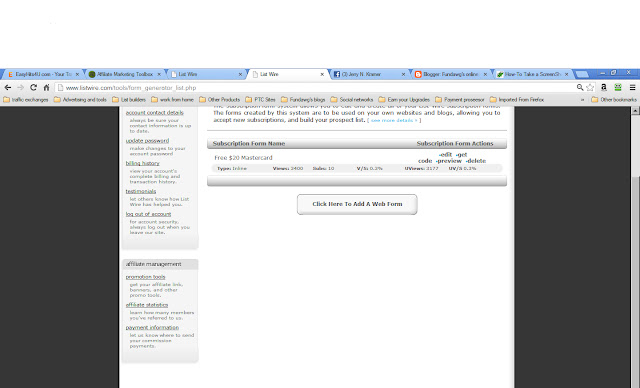Close the Blogger tab
This screenshot has width=640, height=388.
pos(485,74)
